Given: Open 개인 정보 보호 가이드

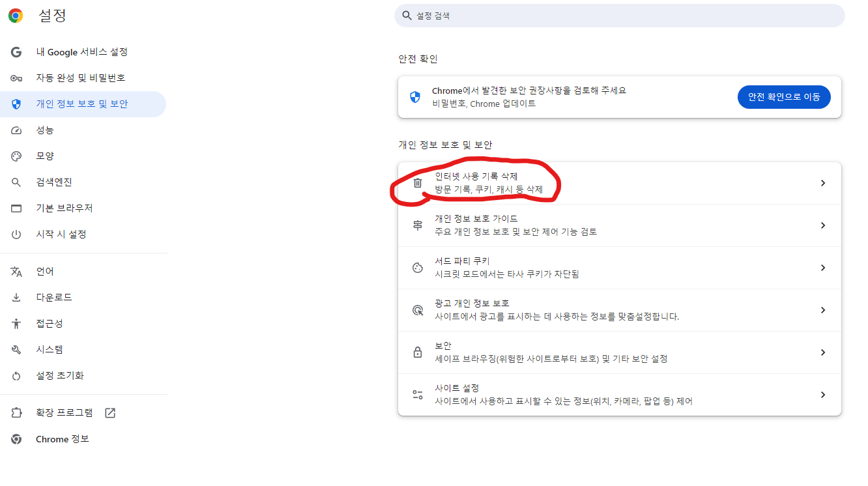Looking at the screenshot, I should (x=620, y=225).
